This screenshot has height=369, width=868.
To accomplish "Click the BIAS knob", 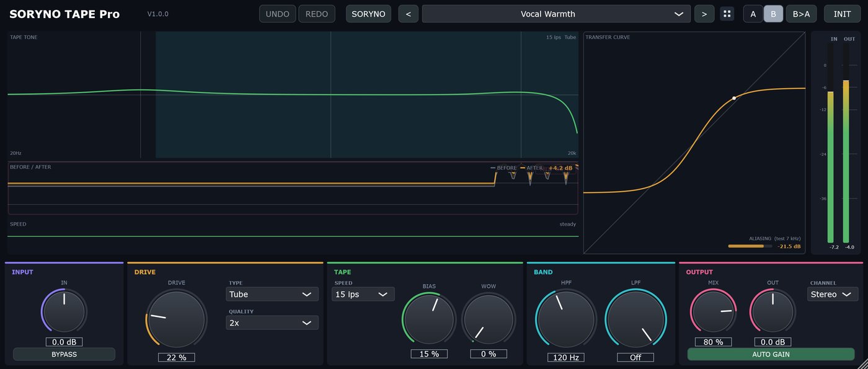I will pos(429,319).
